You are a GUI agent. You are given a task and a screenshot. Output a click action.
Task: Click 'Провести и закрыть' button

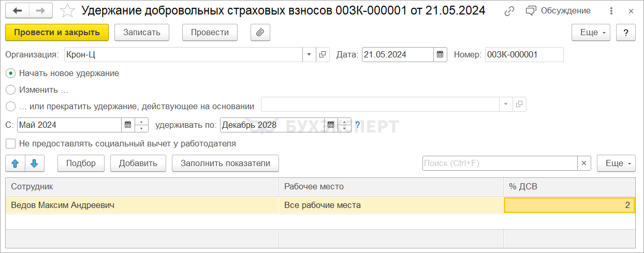pos(57,32)
